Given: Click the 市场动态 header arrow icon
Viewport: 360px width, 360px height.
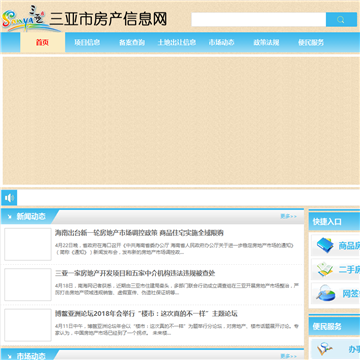Looking at the screenshot, I should tap(9, 356).
